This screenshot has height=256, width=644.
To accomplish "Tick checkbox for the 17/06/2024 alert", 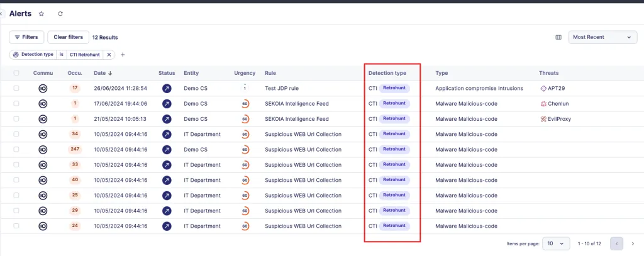I will pos(16,104).
